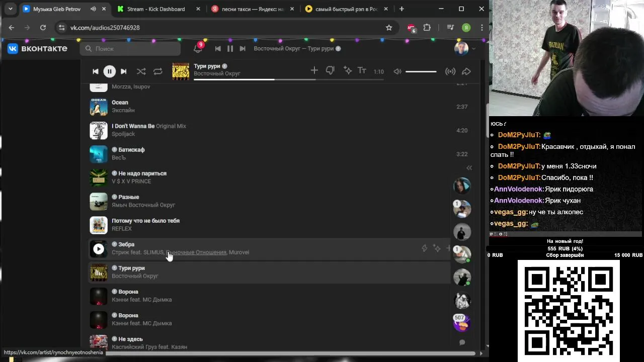
Task: Click the round pause button in player
Action: coord(109,71)
